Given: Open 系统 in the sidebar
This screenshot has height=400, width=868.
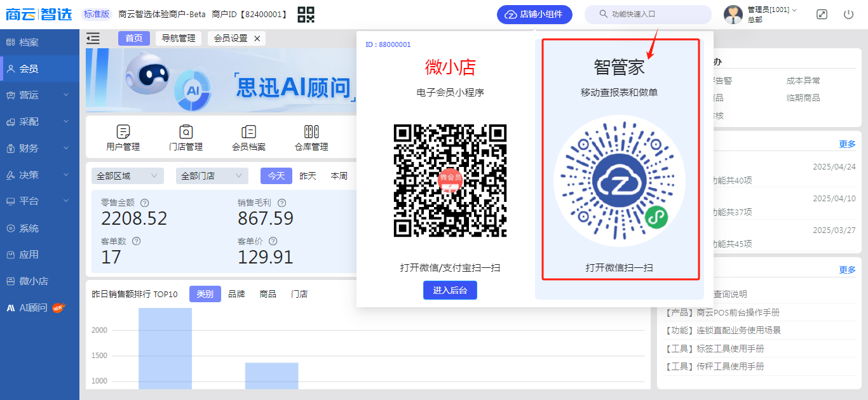Looking at the screenshot, I should 39,229.
